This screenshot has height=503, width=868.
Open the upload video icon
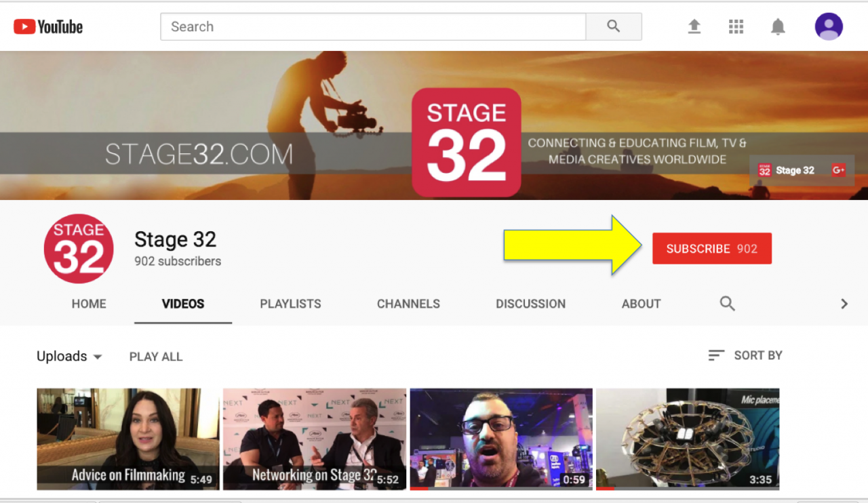(694, 26)
